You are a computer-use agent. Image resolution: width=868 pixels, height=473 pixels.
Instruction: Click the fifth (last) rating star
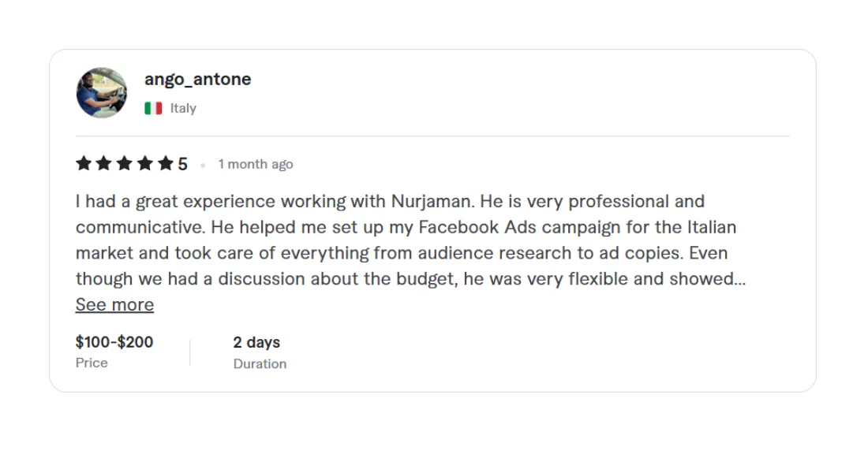tap(165, 163)
